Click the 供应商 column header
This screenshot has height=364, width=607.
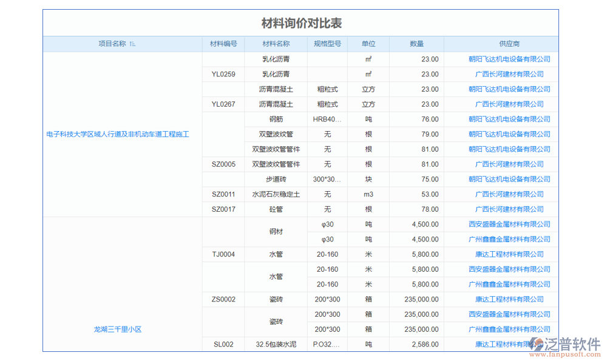[509, 44]
